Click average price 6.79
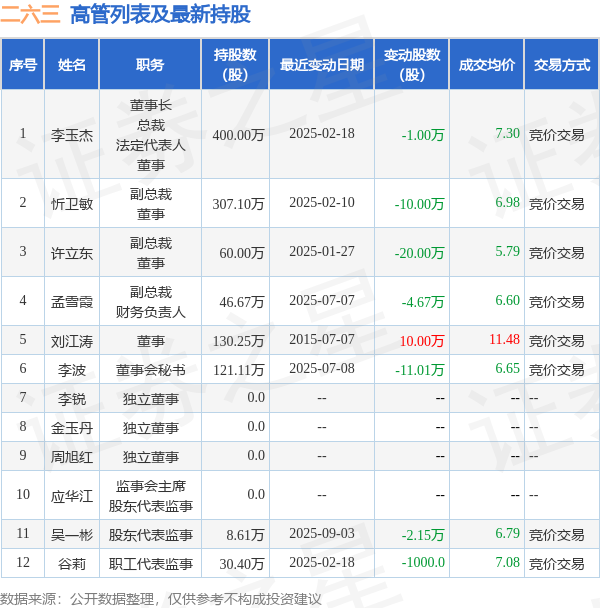 (507, 534)
